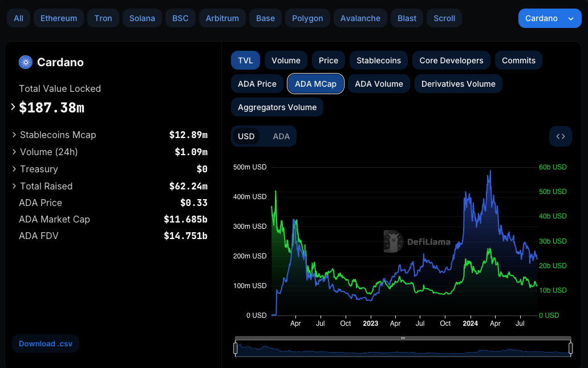Download the .csv data file

[46, 343]
